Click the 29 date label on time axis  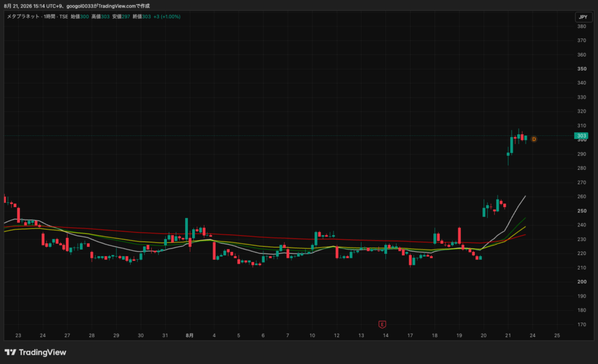coord(116,335)
